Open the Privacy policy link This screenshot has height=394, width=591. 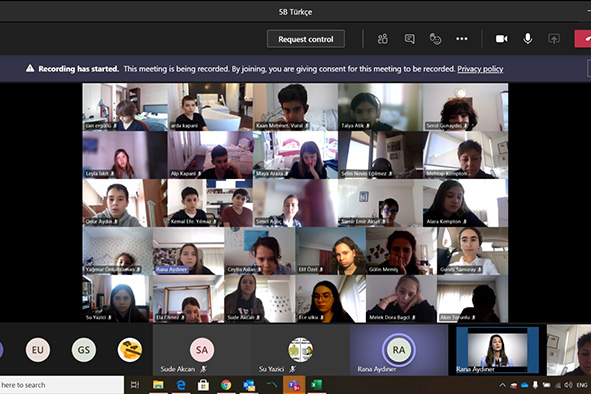point(480,69)
